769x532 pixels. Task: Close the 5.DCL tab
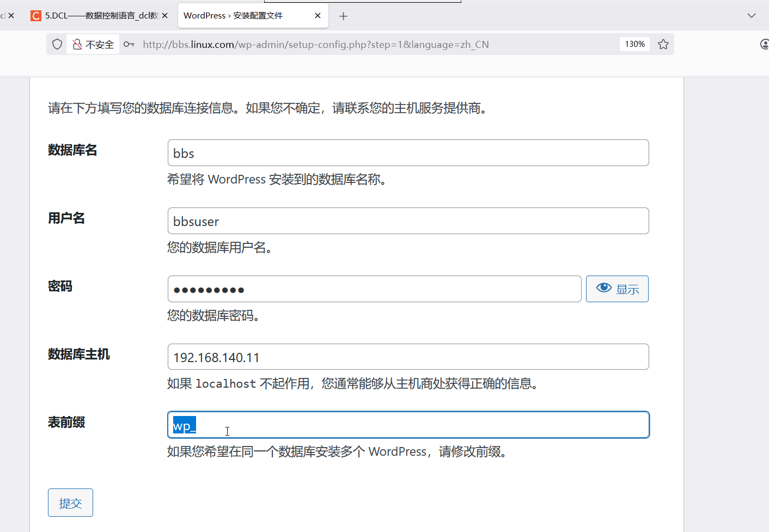pos(165,15)
